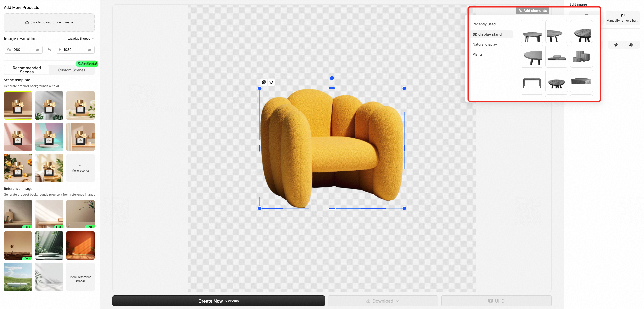The width and height of the screenshot is (644, 309).
Task: Expand More scenes templates
Action: (x=81, y=168)
